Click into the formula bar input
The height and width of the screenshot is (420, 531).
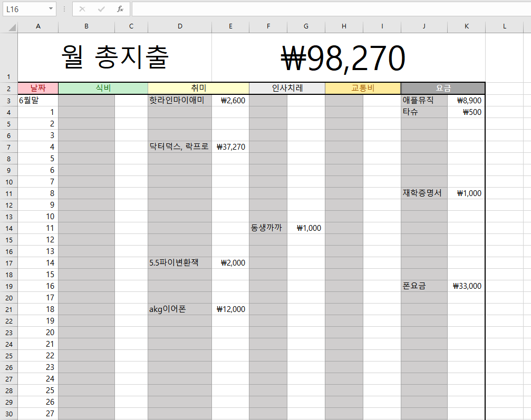(x=331, y=9)
